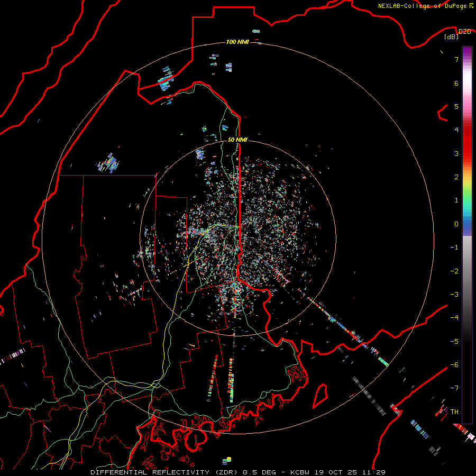The width and height of the screenshot is (476, 476).
Task: Click the [dB] unit label
Action: click(452, 36)
